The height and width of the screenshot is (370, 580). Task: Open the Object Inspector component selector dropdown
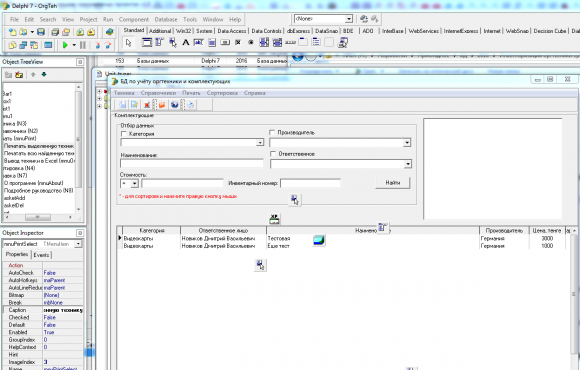click(78, 244)
